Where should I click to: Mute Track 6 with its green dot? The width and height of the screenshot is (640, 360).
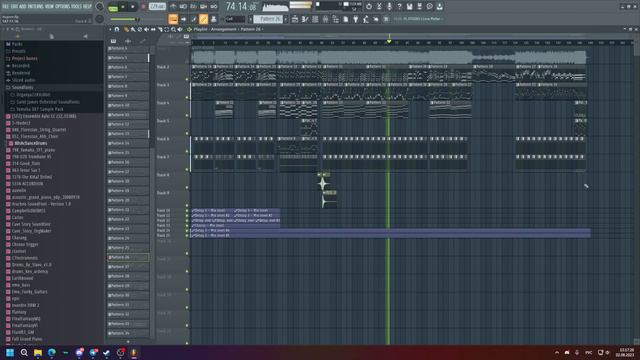(x=187, y=151)
